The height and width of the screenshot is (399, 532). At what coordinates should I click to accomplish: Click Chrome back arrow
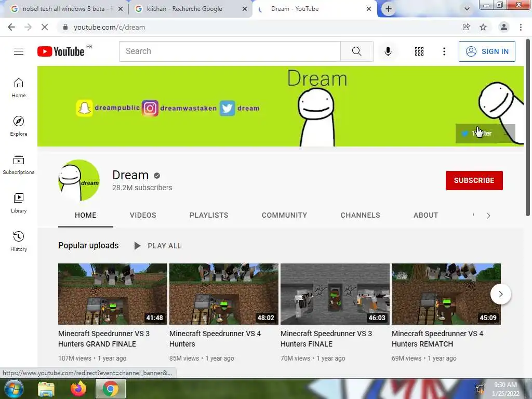tap(11, 27)
